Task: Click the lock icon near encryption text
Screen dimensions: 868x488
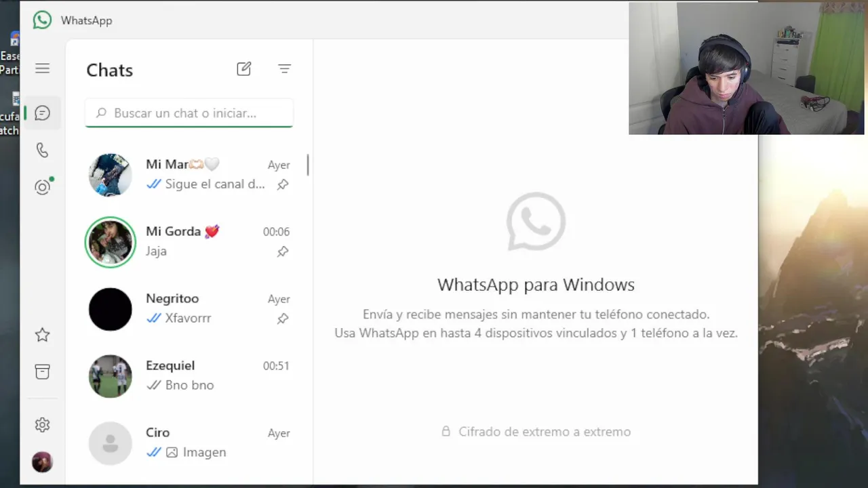Action: point(446,431)
